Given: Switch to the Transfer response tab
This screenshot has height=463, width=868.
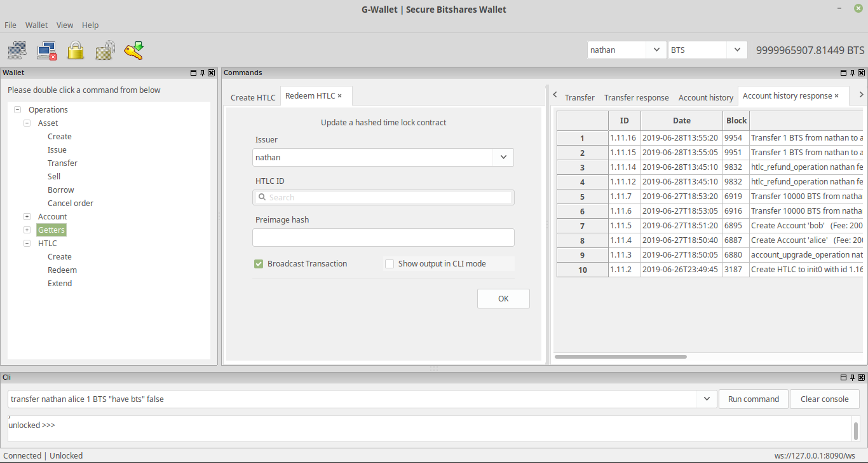Looking at the screenshot, I should tap(637, 97).
